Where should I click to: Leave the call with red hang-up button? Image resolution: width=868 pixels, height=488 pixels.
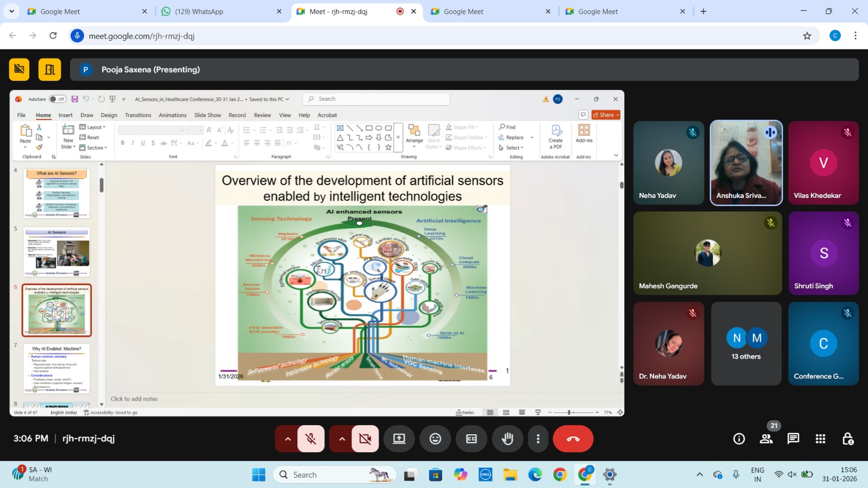573,439
